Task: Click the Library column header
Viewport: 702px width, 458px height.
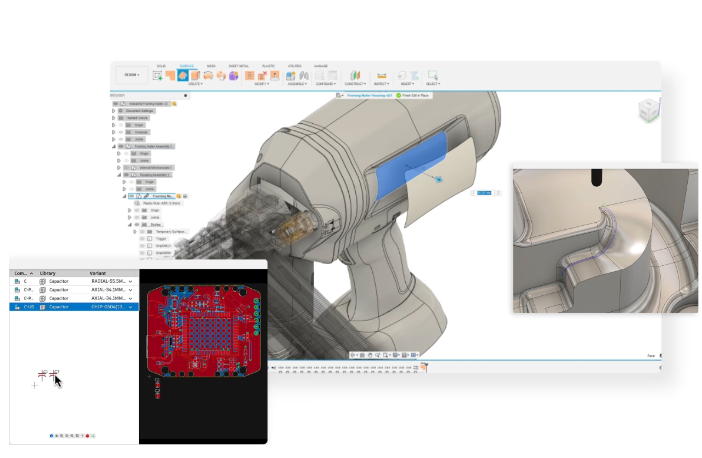Action: [x=48, y=272]
